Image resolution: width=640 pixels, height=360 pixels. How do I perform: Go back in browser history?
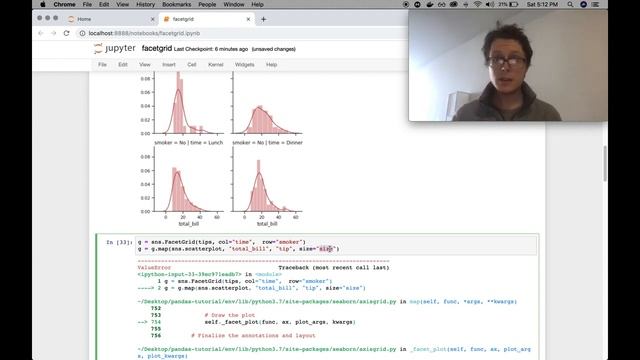[40, 33]
